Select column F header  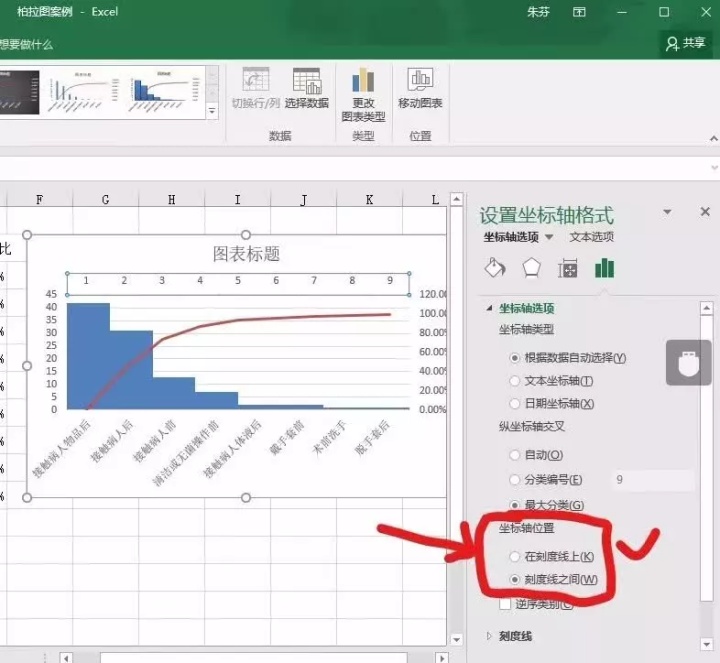[x=39, y=200]
